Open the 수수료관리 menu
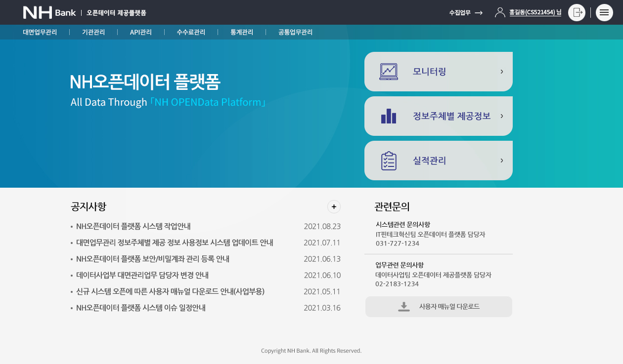The width and height of the screenshot is (623, 364). [191, 32]
